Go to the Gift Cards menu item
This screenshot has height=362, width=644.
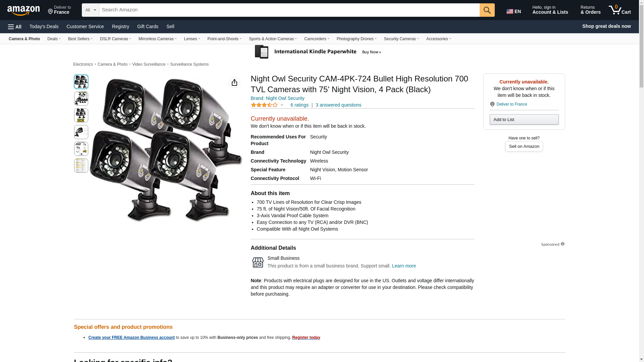[148, 26]
